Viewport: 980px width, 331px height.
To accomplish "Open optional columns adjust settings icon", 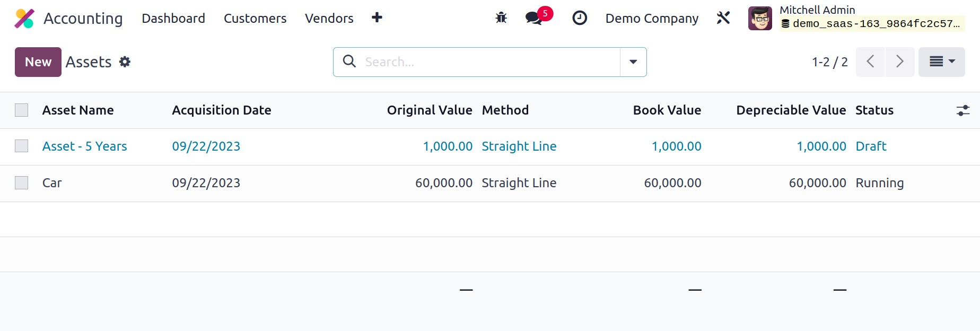I will 962,110.
